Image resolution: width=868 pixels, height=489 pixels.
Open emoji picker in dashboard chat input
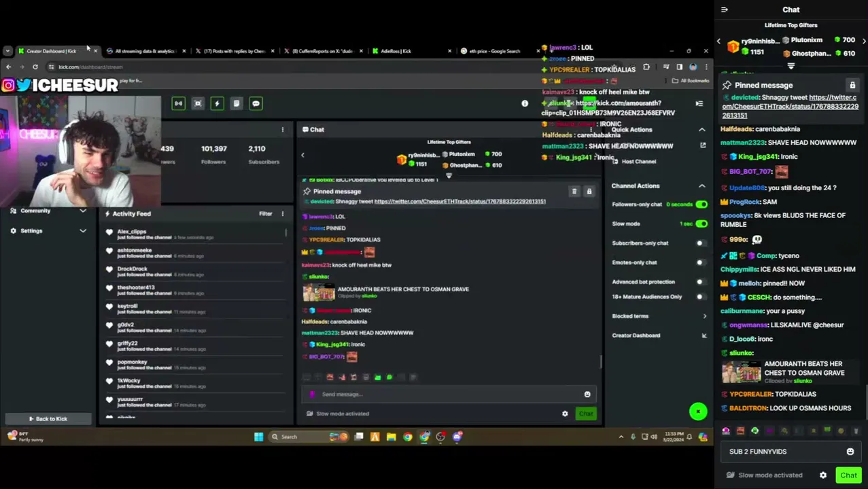[587, 394]
